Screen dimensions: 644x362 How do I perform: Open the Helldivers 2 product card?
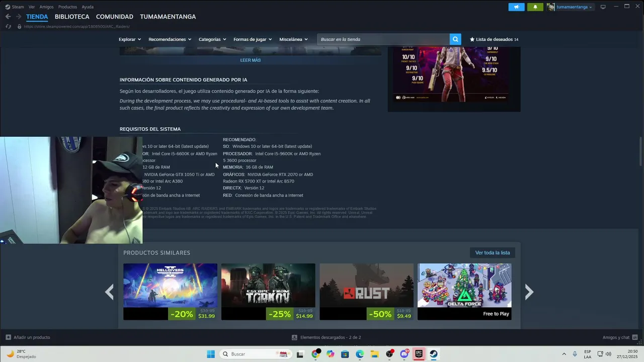(x=171, y=292)
